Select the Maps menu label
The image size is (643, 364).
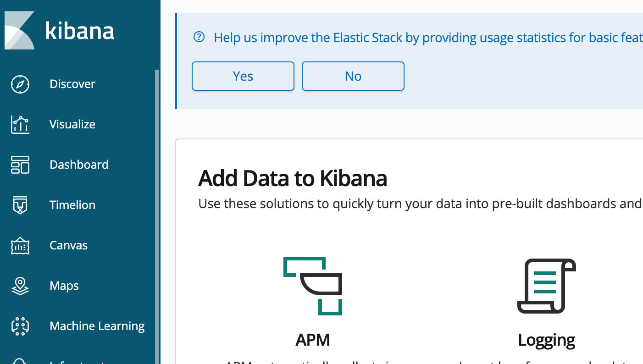click(x=64, y=286)
